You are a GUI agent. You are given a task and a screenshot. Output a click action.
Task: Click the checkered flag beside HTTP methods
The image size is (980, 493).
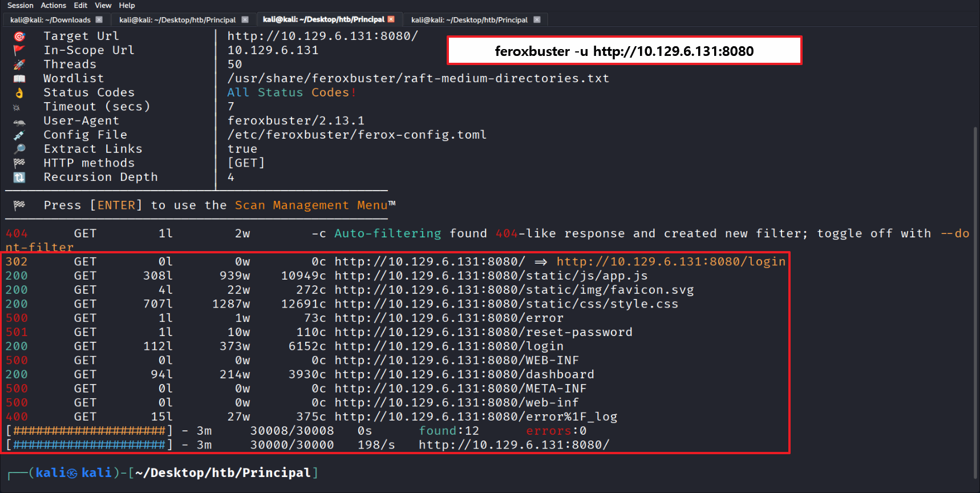pos(19,163)
